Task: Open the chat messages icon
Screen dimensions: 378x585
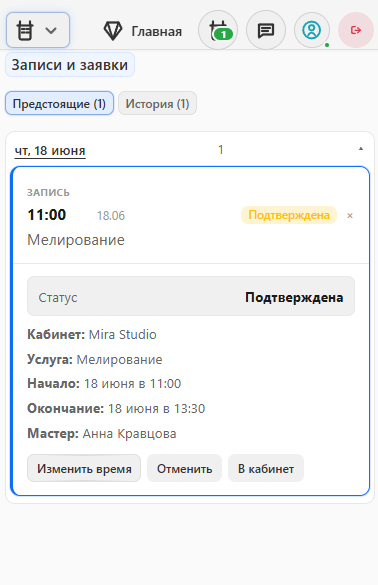Action: tap(266, 30)
